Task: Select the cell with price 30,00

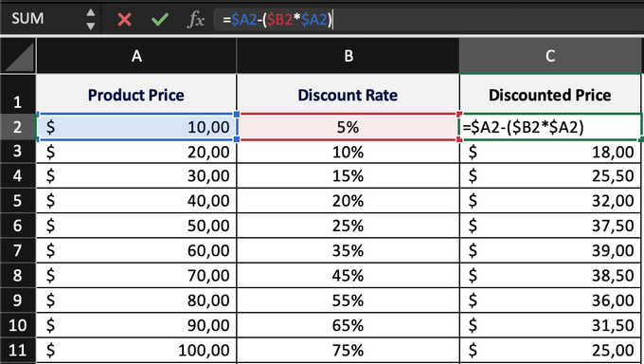Action: click(x=136, y=176)
